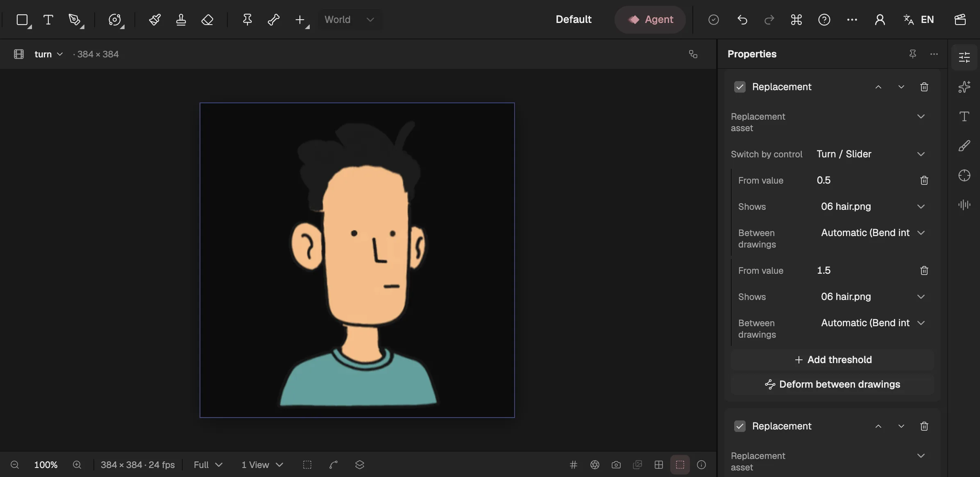Switch to the Default workspace
Image resolution: width=980 pixels, height=477 pixels.
click(573, 20)
